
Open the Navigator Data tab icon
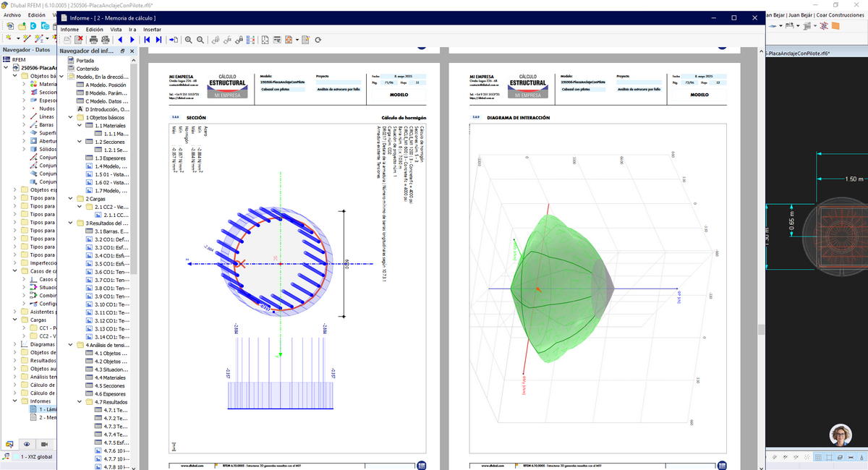(x=10, y=444)
